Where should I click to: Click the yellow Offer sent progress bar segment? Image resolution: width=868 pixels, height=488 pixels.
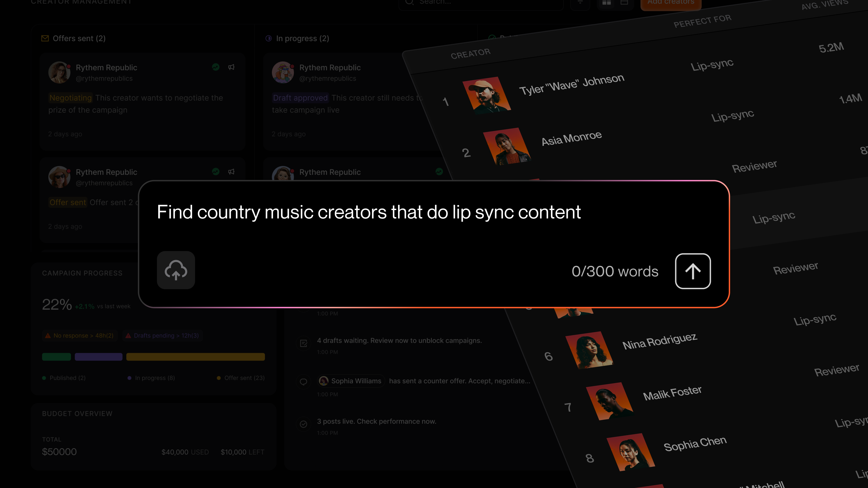(x=196, y=357)
